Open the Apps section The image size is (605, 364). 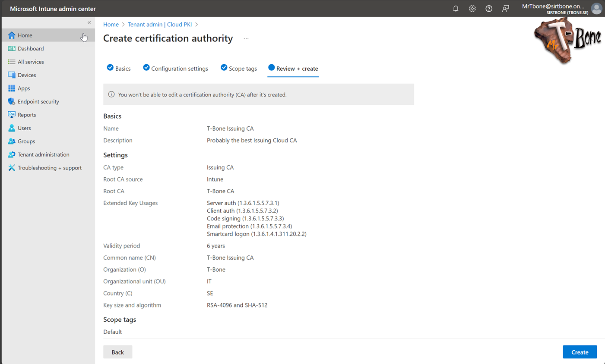click(24, 88)
